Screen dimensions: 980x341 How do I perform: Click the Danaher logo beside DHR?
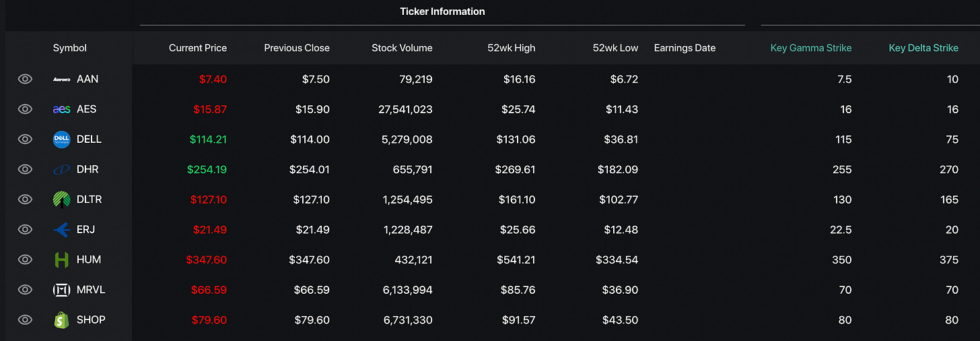(62, 170)
